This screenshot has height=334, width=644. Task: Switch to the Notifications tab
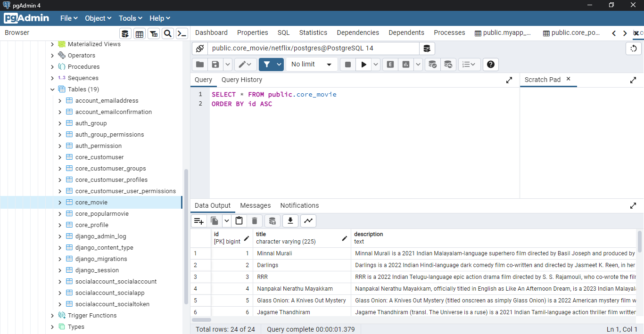click(299, 205)
